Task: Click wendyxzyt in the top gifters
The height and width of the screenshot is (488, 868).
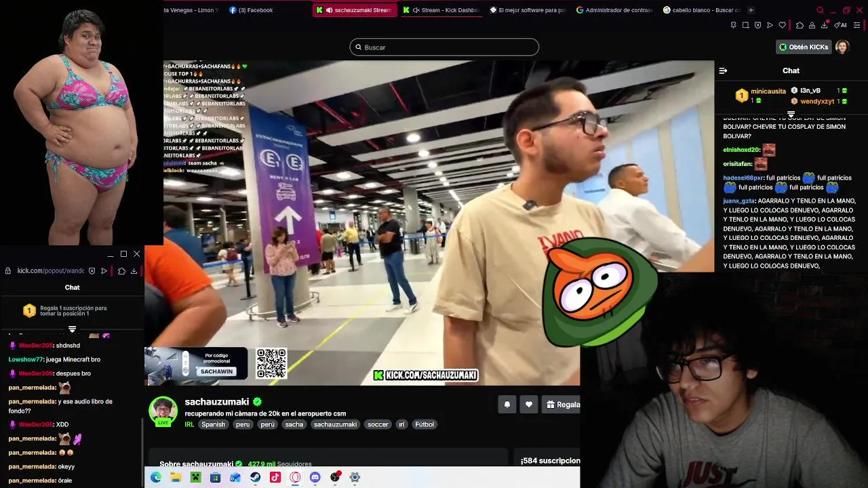Action: [817, 101]
